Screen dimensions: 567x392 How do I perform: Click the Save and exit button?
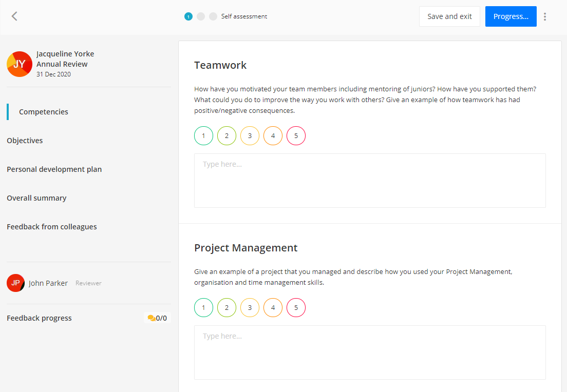[x=449, y=16]
